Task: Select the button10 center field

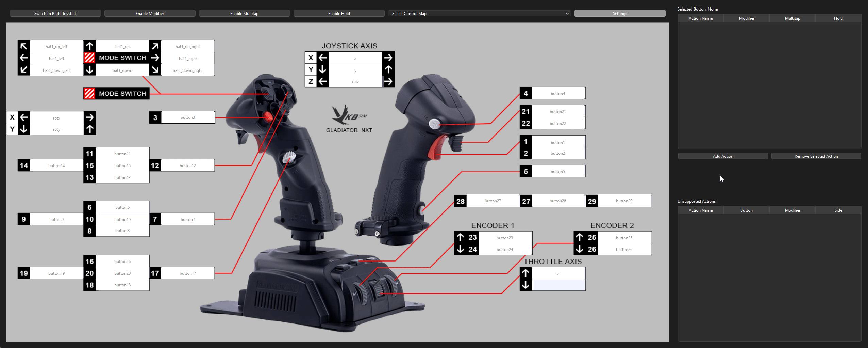Action: (122, 219)
